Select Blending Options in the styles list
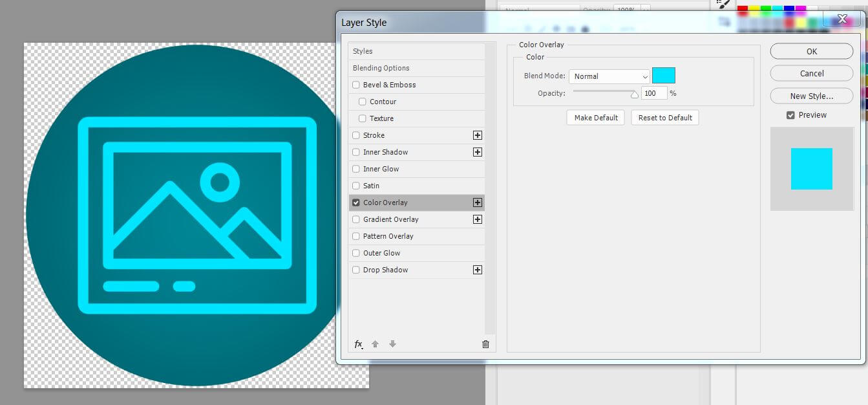 click(x=381, y=68)
